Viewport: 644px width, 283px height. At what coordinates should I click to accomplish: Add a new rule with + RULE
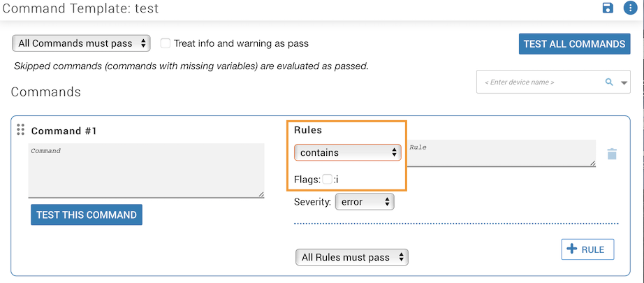click(x=587, y=249)
